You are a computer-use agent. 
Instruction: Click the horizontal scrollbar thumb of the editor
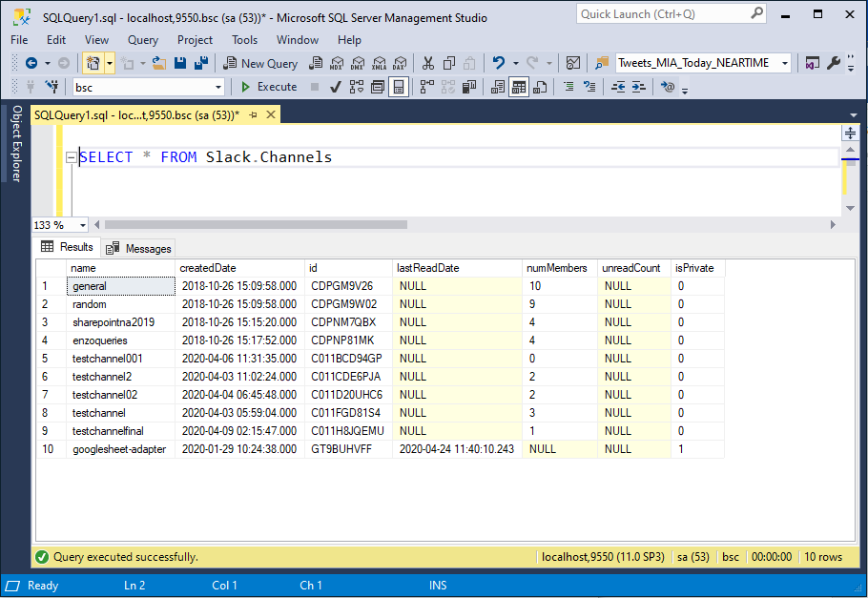256,225
